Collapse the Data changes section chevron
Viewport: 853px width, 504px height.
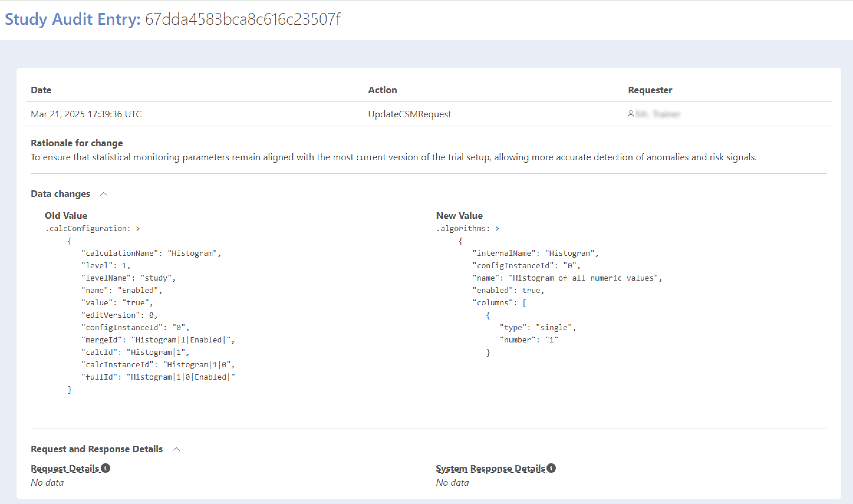pos(104,194)
